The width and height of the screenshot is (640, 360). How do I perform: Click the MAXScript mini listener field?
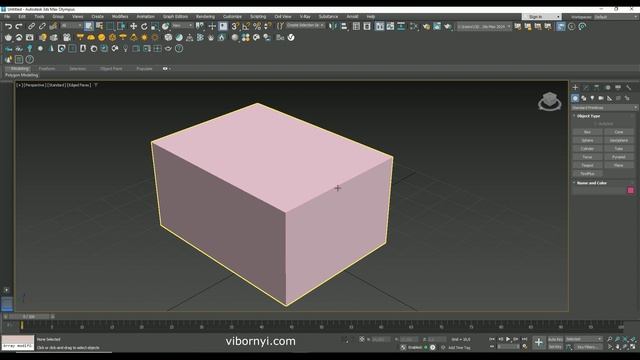click(x=18, y=343)
